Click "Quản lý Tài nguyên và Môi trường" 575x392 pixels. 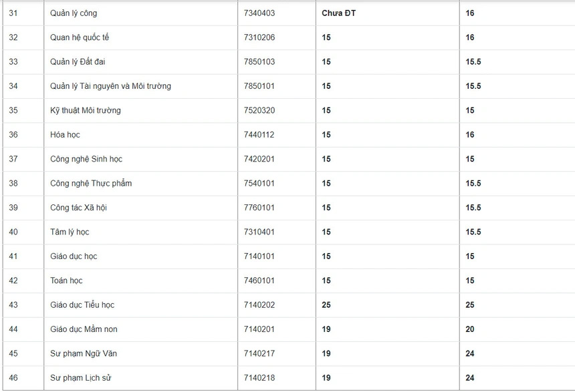[110, 86]
